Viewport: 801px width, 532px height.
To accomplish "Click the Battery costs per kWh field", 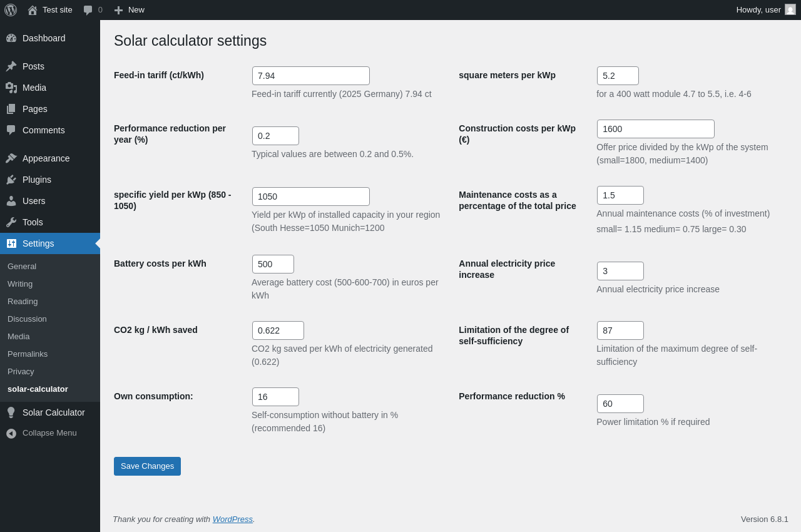I will pyautogui.click(x=273, y=264).
